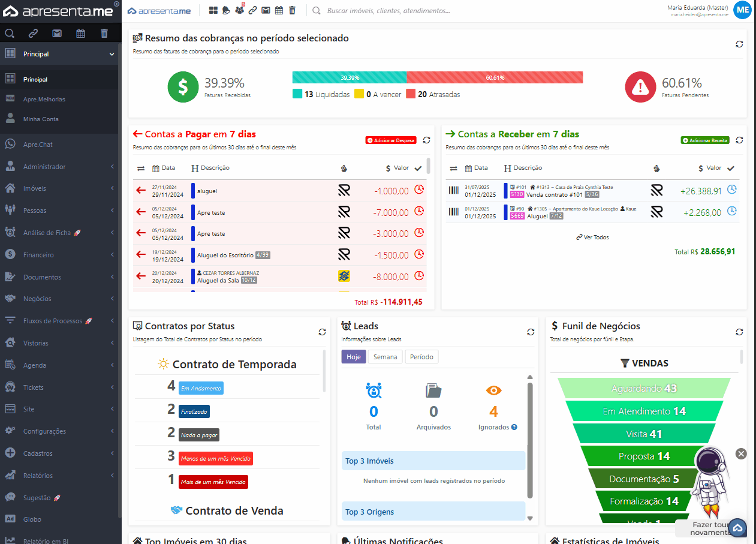Click barcode icon for Venda contrato #101
The height and width of the screenshot is (544, 756).
click(454, 190)
